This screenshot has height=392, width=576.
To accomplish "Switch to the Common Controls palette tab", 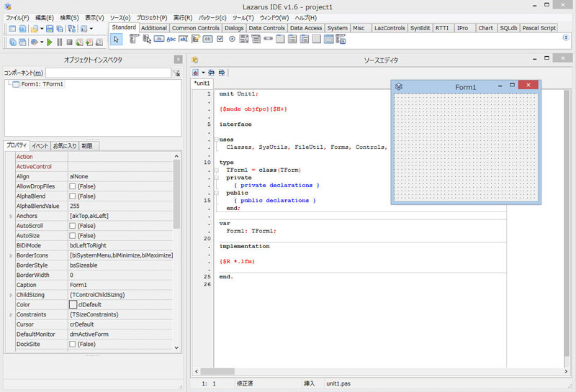I will [195, 28].
